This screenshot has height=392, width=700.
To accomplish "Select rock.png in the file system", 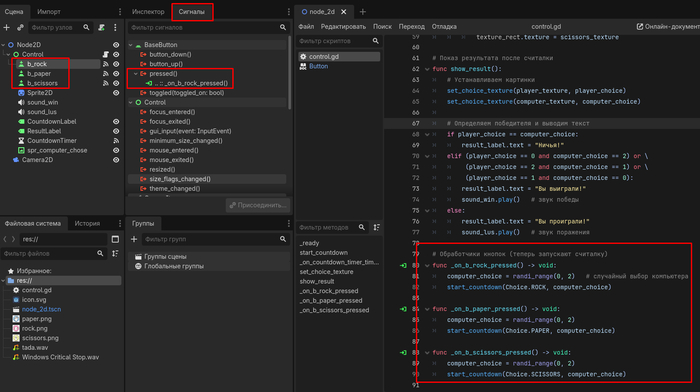I will [x=35, y=329].
